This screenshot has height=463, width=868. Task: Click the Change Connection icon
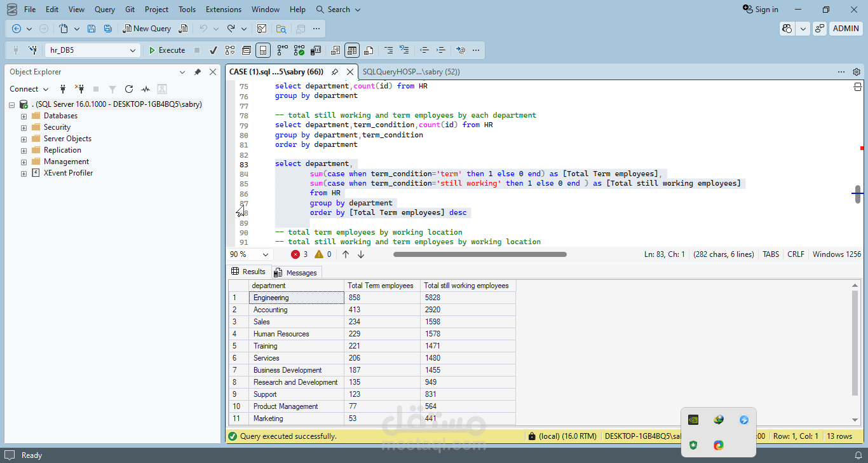pos(32,50)
